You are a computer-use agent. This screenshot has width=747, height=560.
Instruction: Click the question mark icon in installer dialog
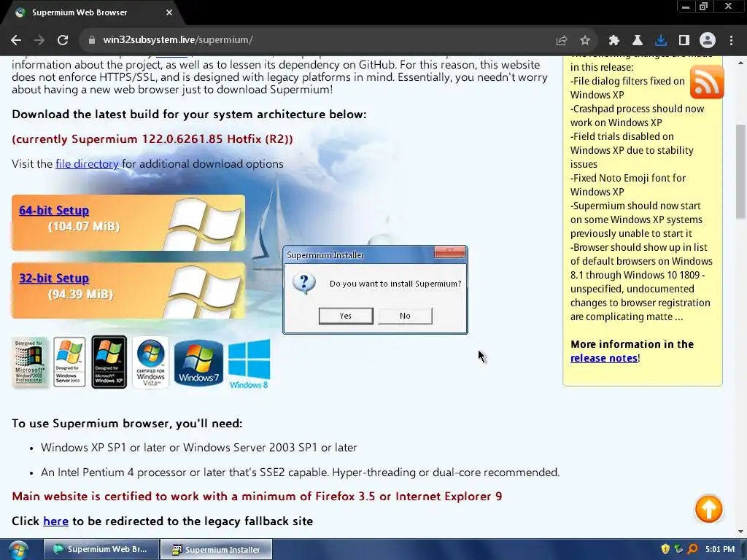point(304,284)
